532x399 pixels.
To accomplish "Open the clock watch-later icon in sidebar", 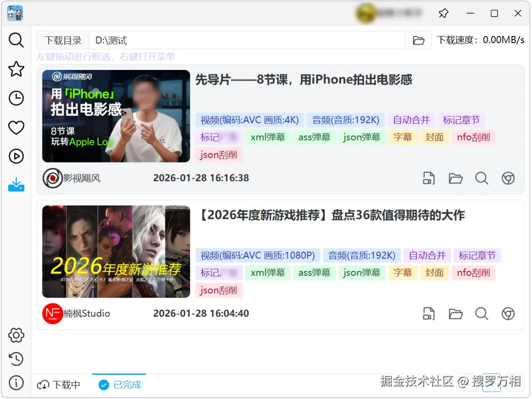I will pos(16,99).
